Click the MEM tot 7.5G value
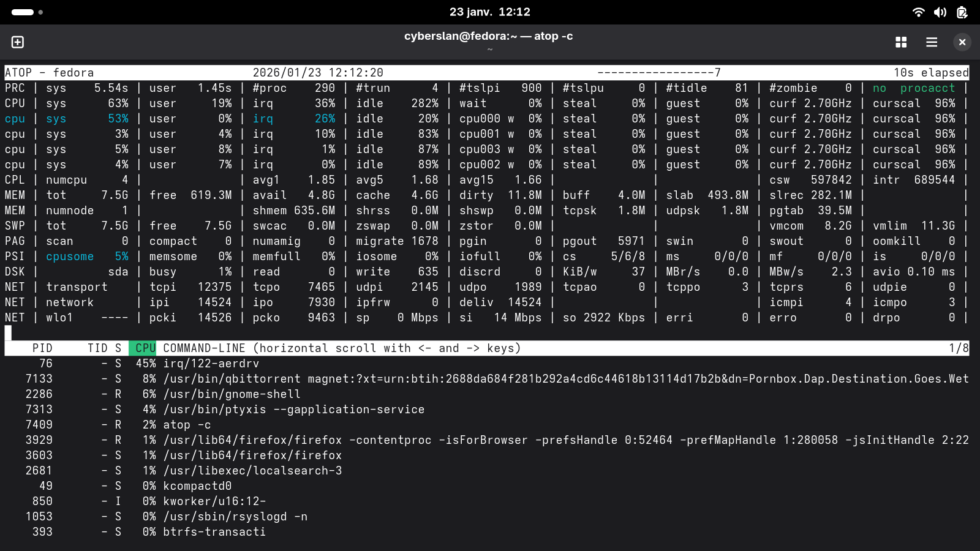The image size is (980, 551). 87,195
